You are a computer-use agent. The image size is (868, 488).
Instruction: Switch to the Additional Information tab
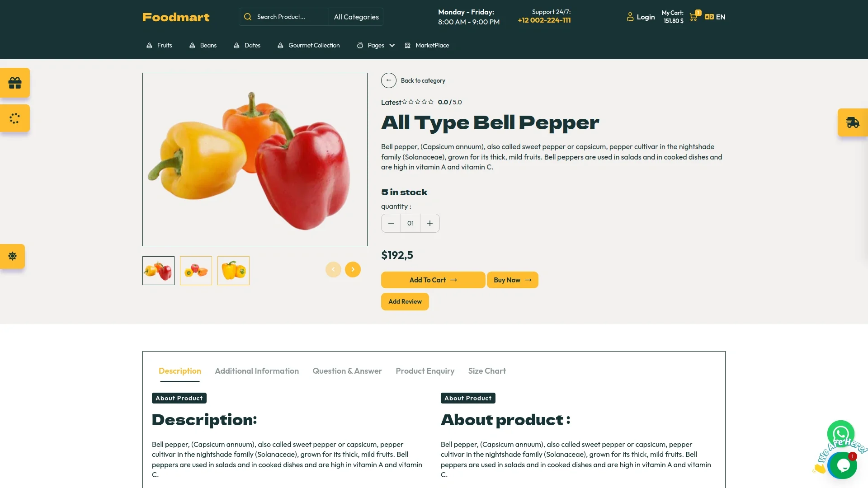257,371
